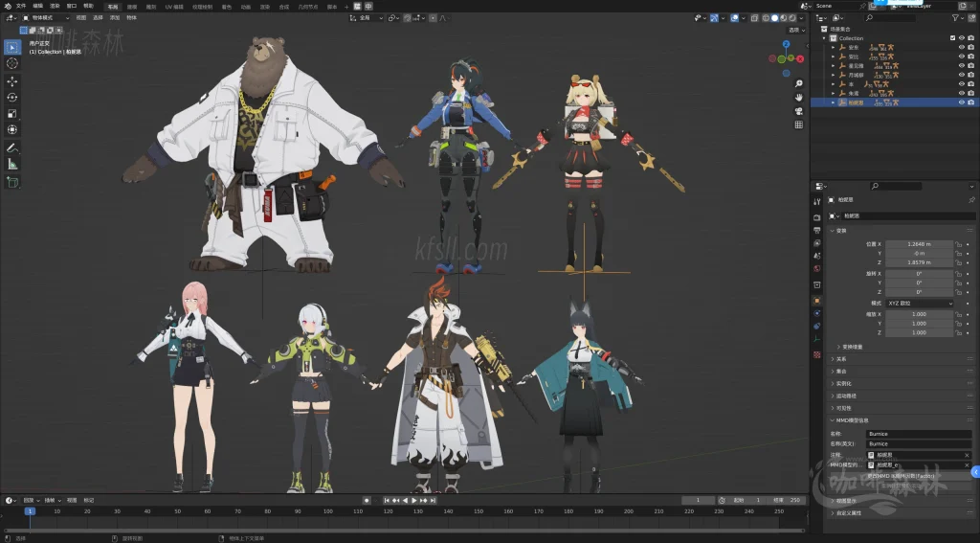Expand the 可见性 visibility panel
This screenshot has width=980, height=543.
843,408
